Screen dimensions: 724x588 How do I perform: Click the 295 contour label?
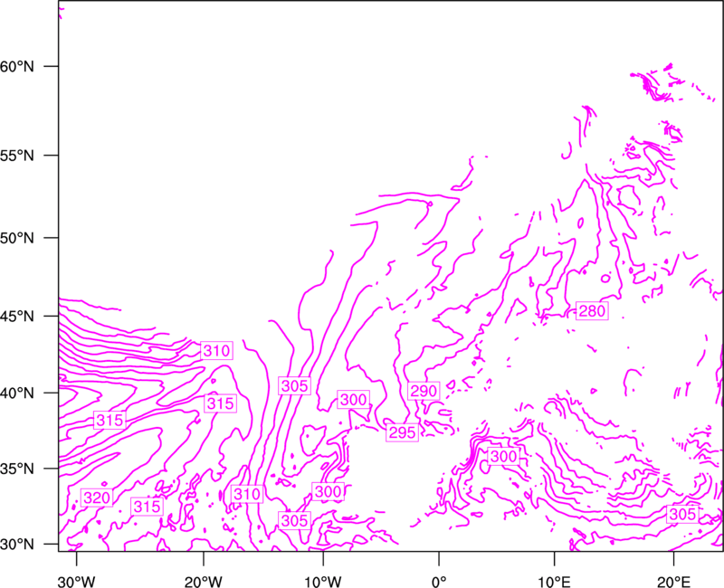(x=402, y=432)
